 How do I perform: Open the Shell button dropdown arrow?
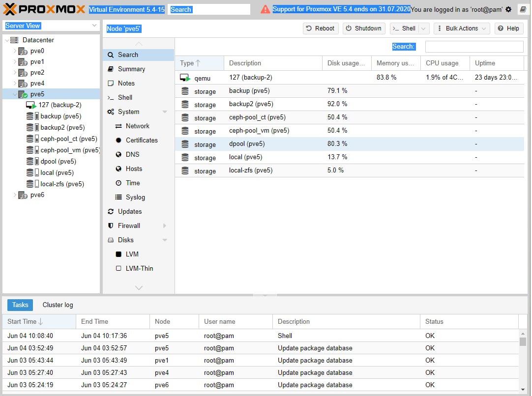[424, 29]
